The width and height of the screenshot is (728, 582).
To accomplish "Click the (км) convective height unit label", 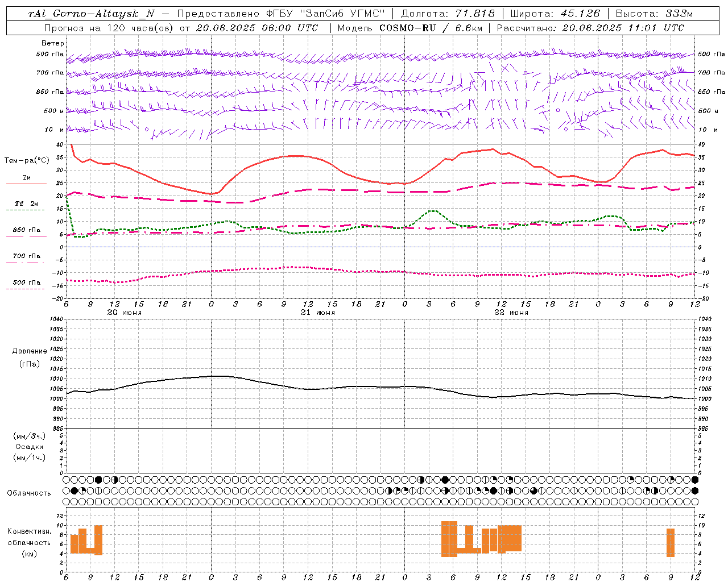I will pyautogui.click(x=30, y=554).
